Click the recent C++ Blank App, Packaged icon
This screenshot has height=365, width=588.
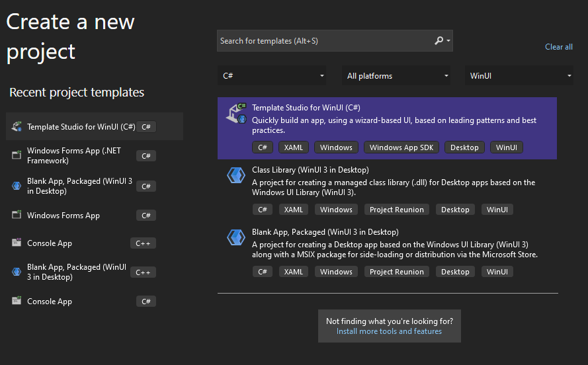pyautogui.click(x=17, y=272)
